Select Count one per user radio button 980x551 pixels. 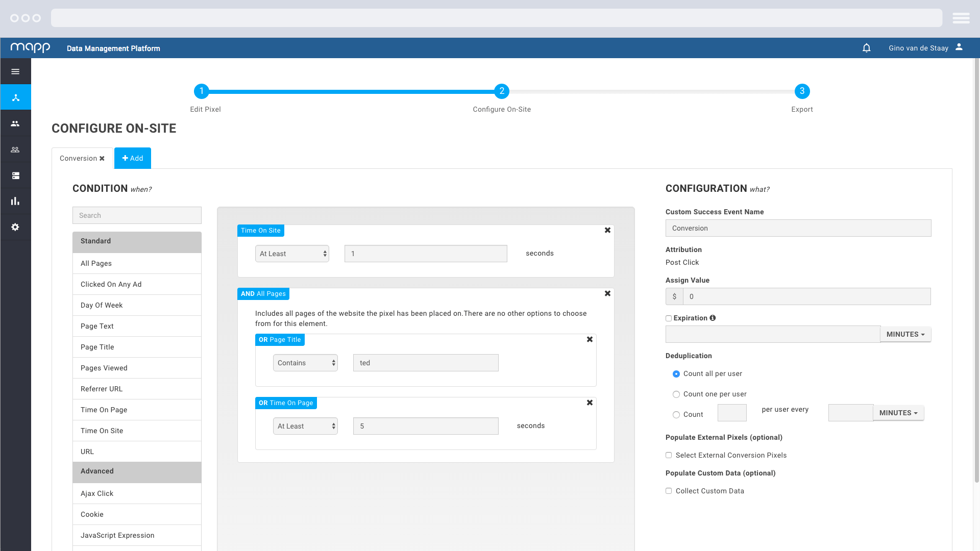(x=676, y=394)
